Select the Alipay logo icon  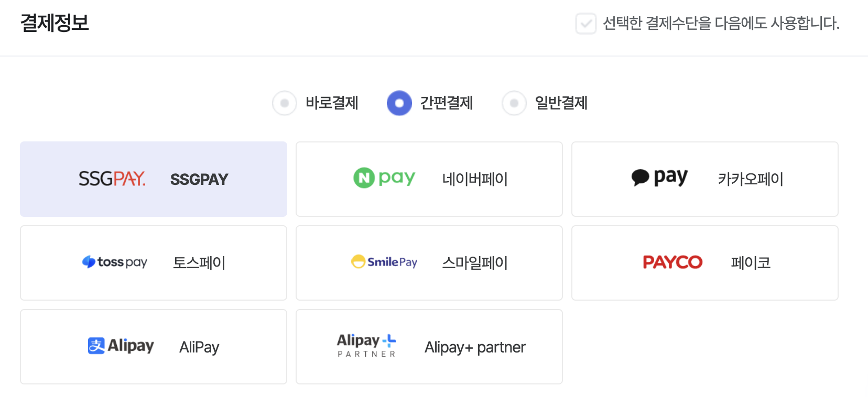click(121, 346)
